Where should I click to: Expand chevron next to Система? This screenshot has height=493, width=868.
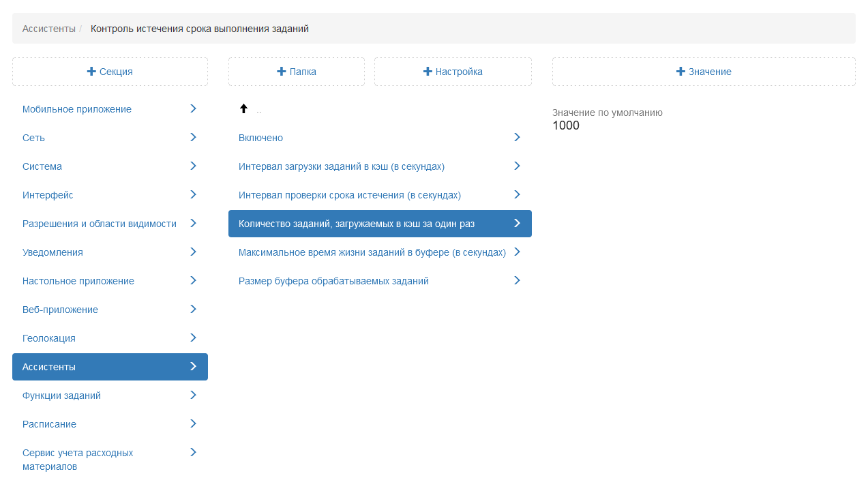193,166
